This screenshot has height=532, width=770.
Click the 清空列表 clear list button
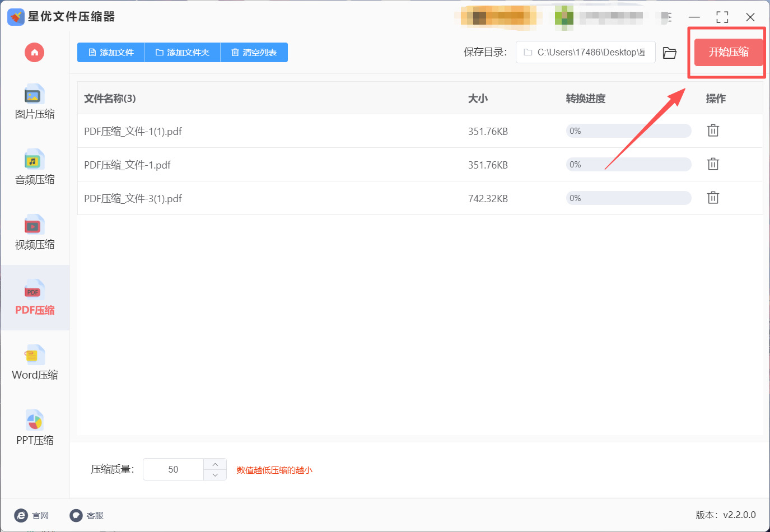coord(254,53)
